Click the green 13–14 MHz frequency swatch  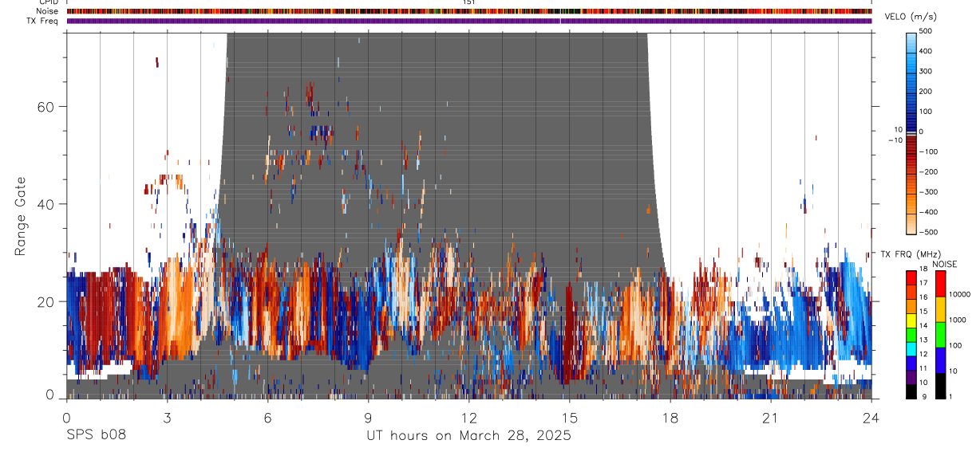click(x=911, y=333)
